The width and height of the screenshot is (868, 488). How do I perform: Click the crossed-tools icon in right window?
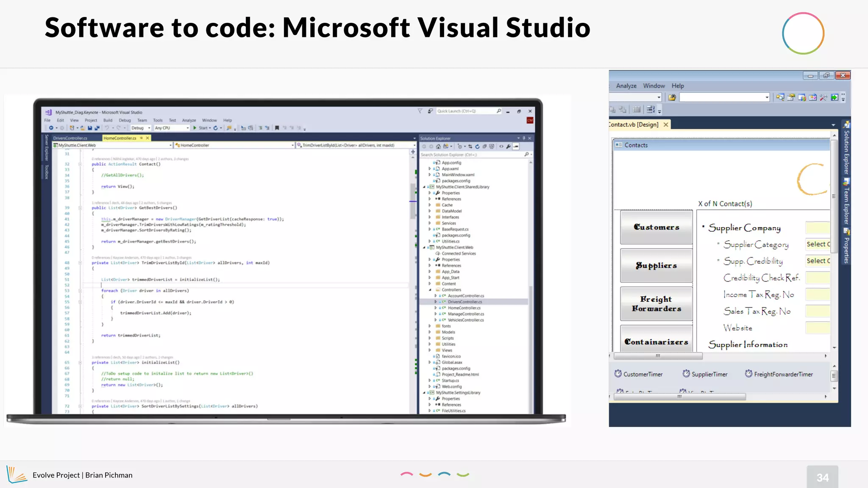pos(823,97)
